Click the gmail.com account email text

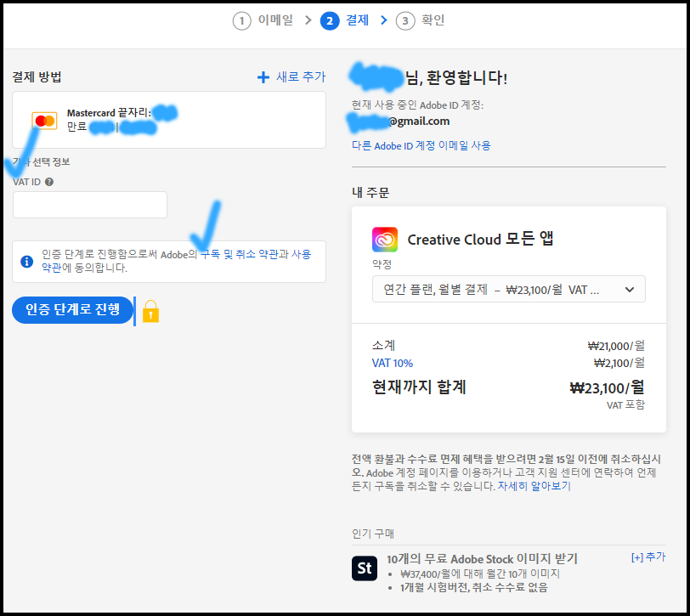tap(420, 121)
